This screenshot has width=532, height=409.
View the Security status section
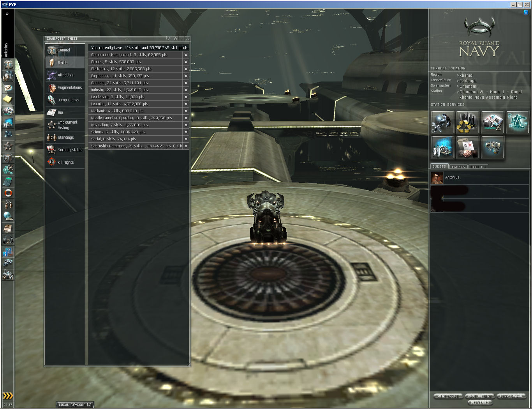pos(65,150)
